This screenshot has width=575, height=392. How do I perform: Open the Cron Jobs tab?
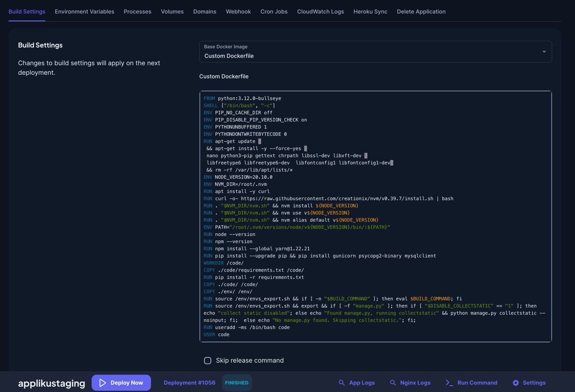(274, 12)
